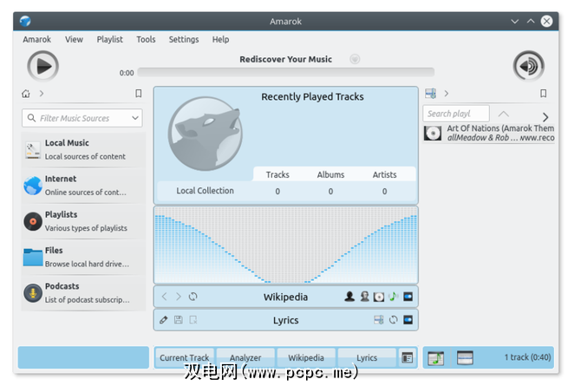Open the playlist bookmark icon

(543, 94)
